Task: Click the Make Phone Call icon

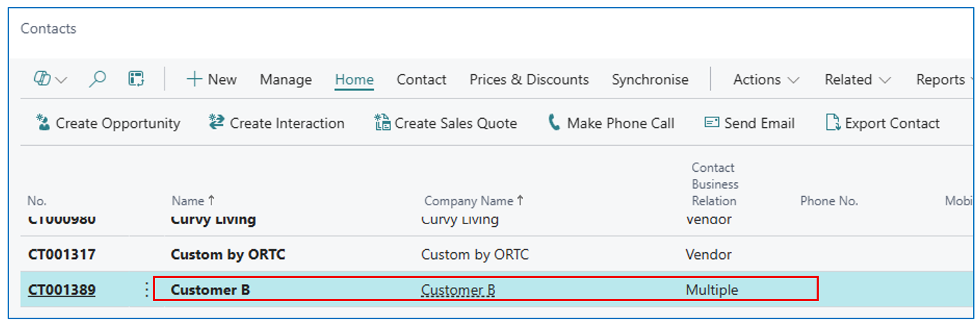Action: [x=554, y=124]
